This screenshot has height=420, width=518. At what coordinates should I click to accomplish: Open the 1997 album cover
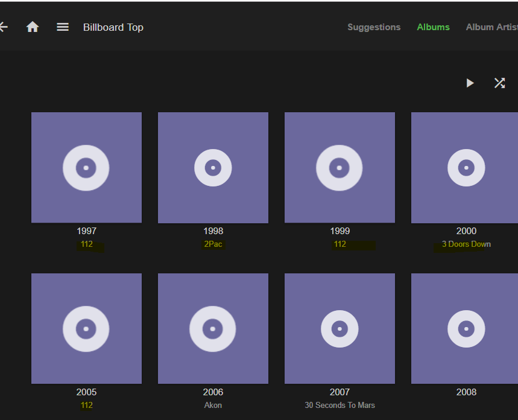pos(86,168)
